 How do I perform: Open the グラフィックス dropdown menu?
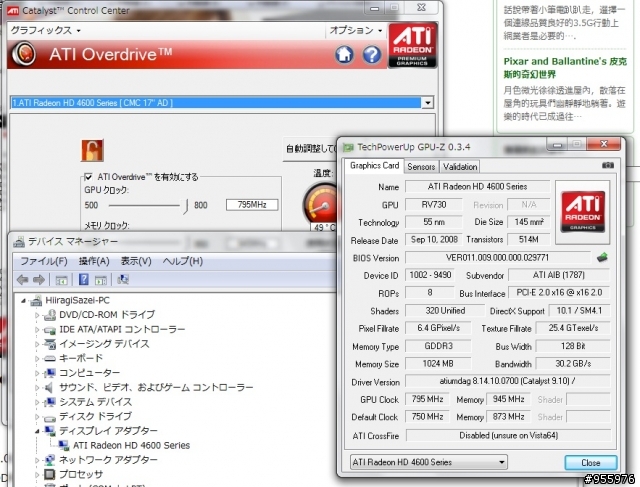tap(45, 30)
